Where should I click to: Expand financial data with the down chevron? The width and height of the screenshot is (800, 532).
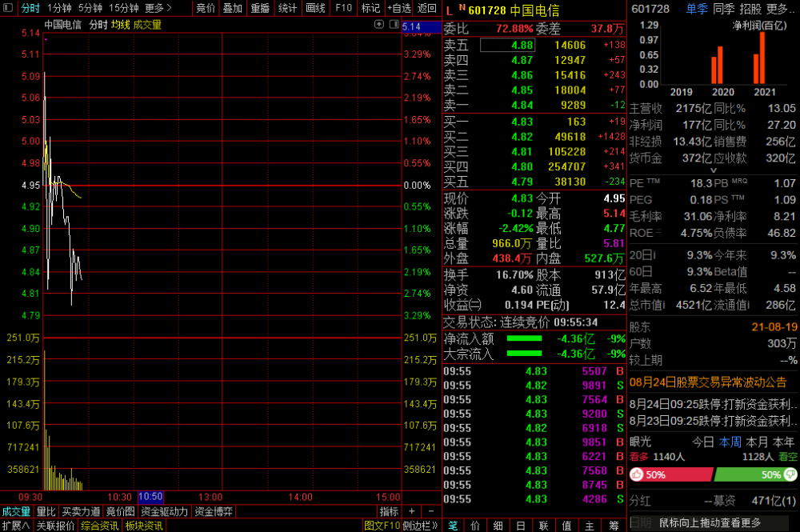[714, 170]
